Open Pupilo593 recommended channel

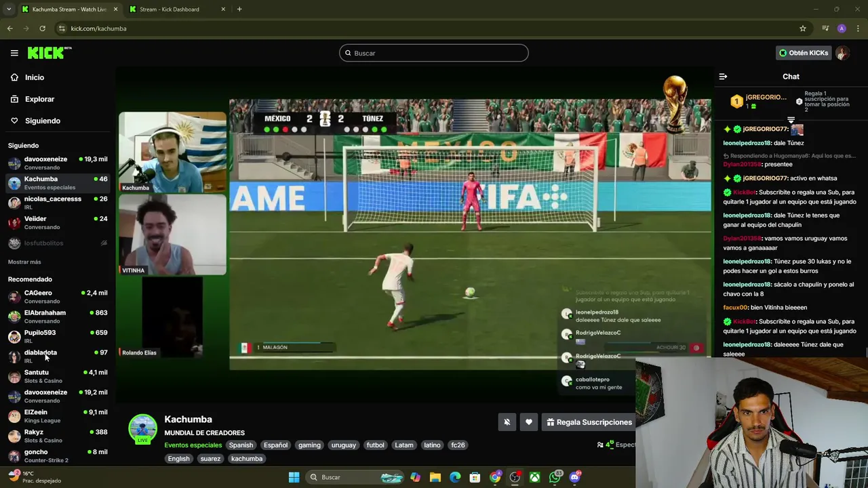point(57,336)
